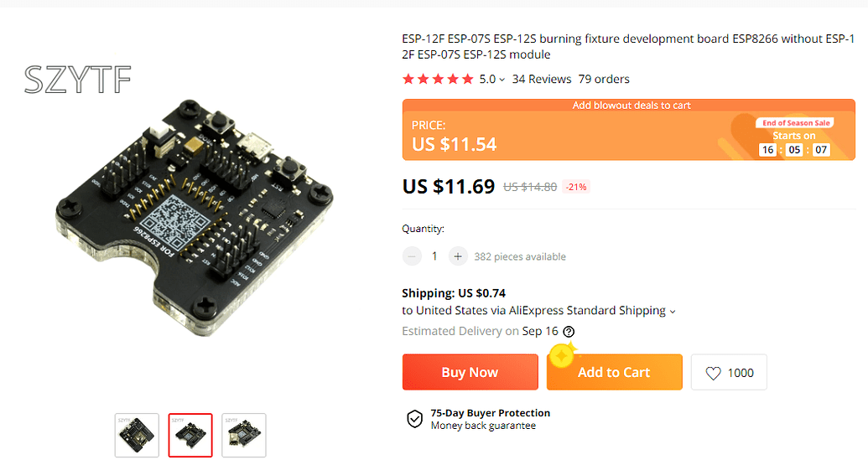Viewport: 868px width, 470px height.
Task: Select the third product thumbnail
Action: (x=244, y=435)
